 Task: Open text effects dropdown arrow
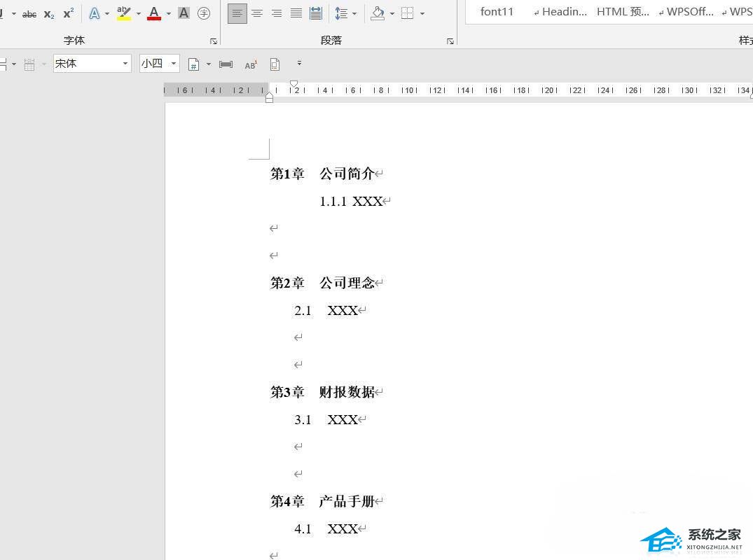click(107, 13)
